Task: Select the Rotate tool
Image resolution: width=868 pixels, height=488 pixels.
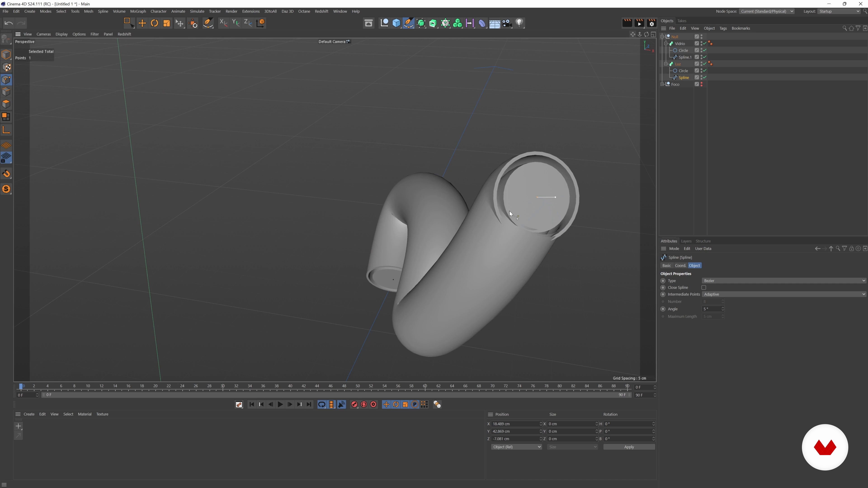Action: coord(155,23)
